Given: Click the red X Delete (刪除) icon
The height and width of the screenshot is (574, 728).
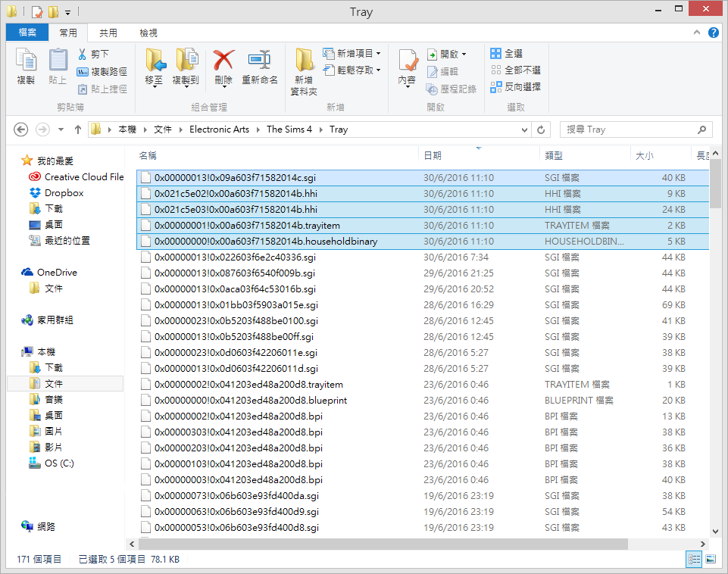Looking at the screenshot, I should (223, 61).
